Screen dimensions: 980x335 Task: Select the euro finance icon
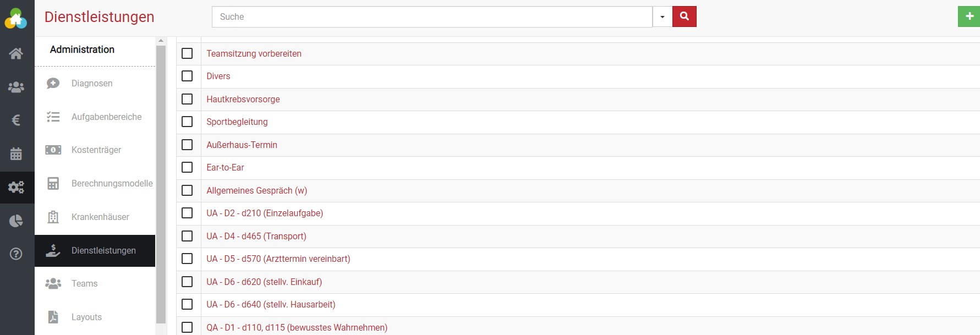pyautogui.click(x=16, y=120)
